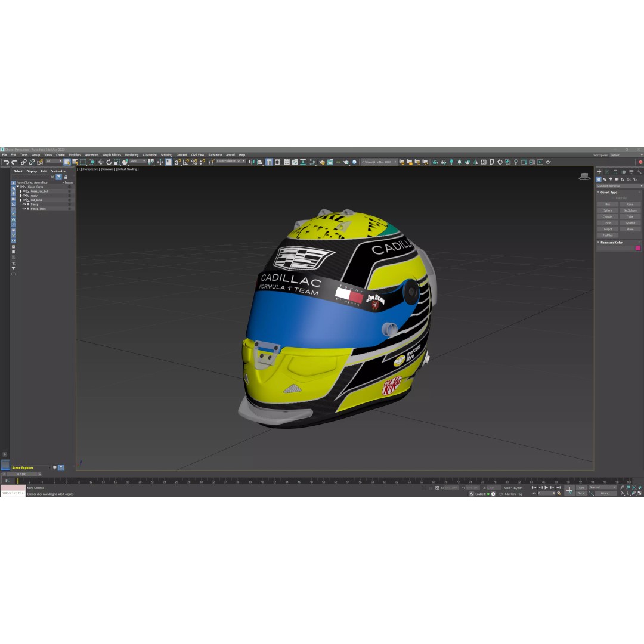Open key Filters button

click(605, 493)
